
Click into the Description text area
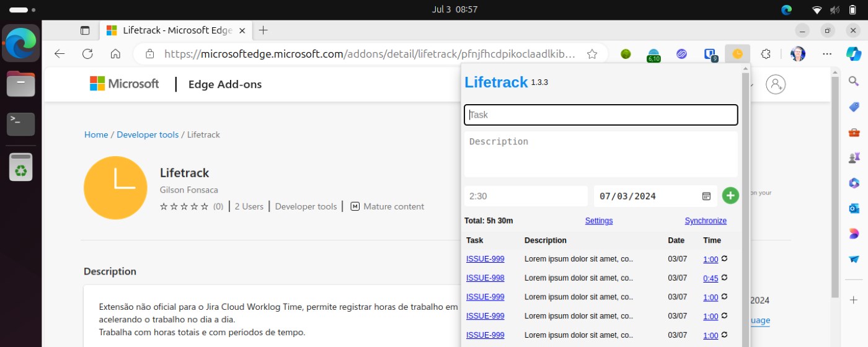601,154
